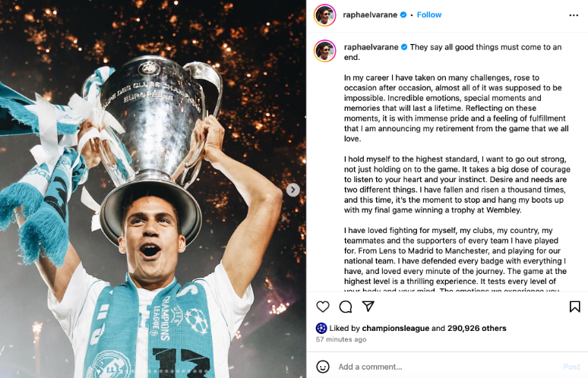Open the three-dot more options menu
This screenshot has width=588, height=378.
coord(574,15)
